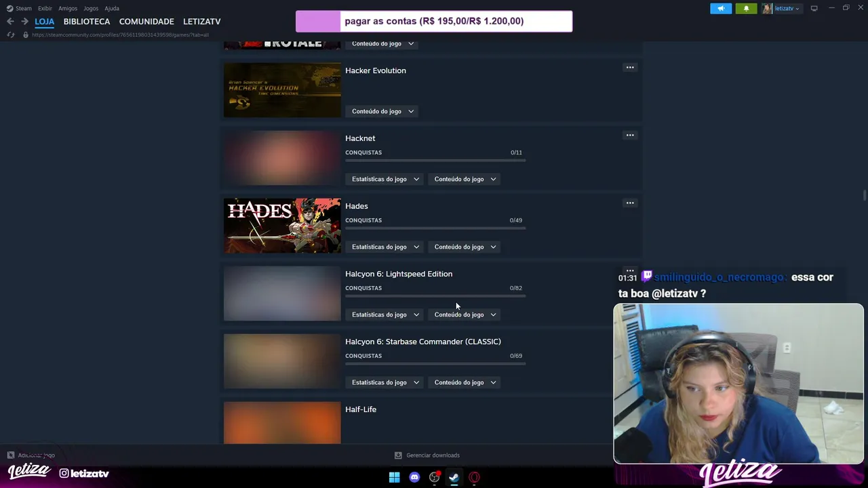Screen dimensions: 868x488
Task: Go forward with the right arrow icon
Action: (x=24, y=21)
